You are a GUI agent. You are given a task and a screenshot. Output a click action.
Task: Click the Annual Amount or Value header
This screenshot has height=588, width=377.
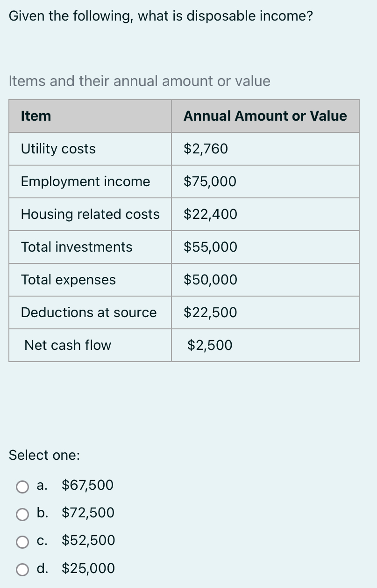265,116
